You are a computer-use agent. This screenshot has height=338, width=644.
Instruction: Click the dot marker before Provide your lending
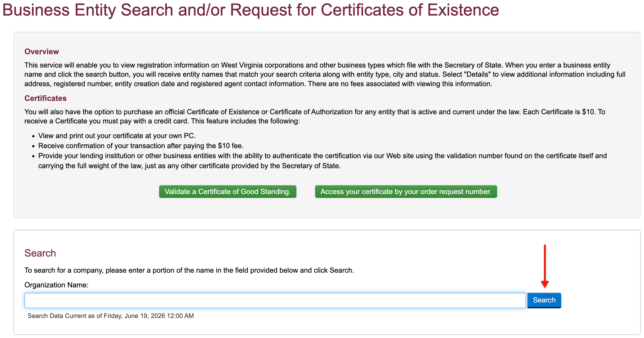[33, 156]
